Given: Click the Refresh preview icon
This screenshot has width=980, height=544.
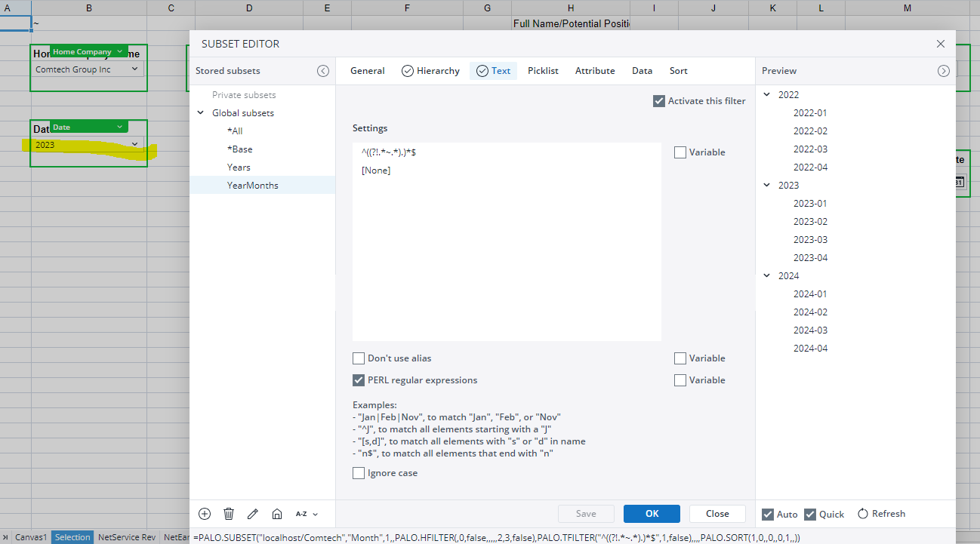Looking at the screenshot, I should point(863,514).
